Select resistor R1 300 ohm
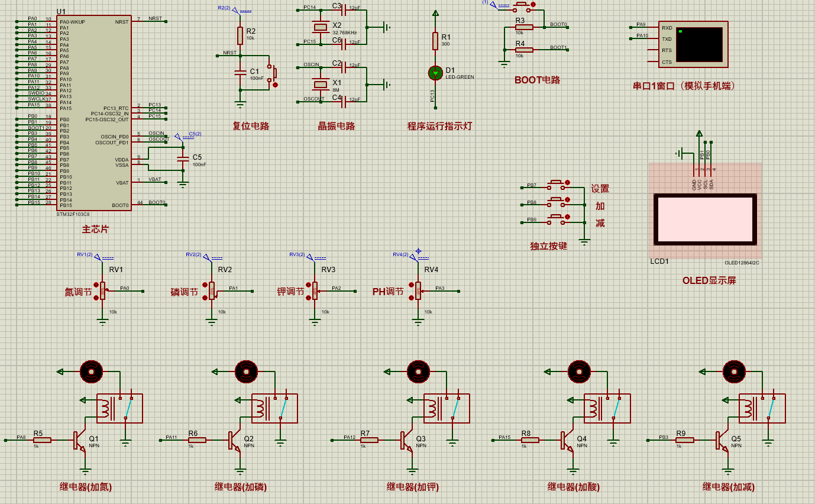Image resolution: width=815 pixels, height=504 pixels. [x=435, y=41]
